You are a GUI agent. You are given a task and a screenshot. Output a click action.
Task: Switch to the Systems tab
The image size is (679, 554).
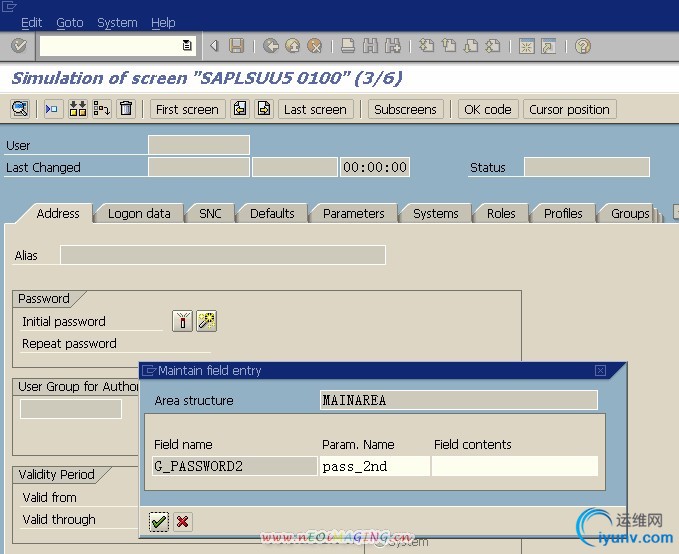(436, 214)
